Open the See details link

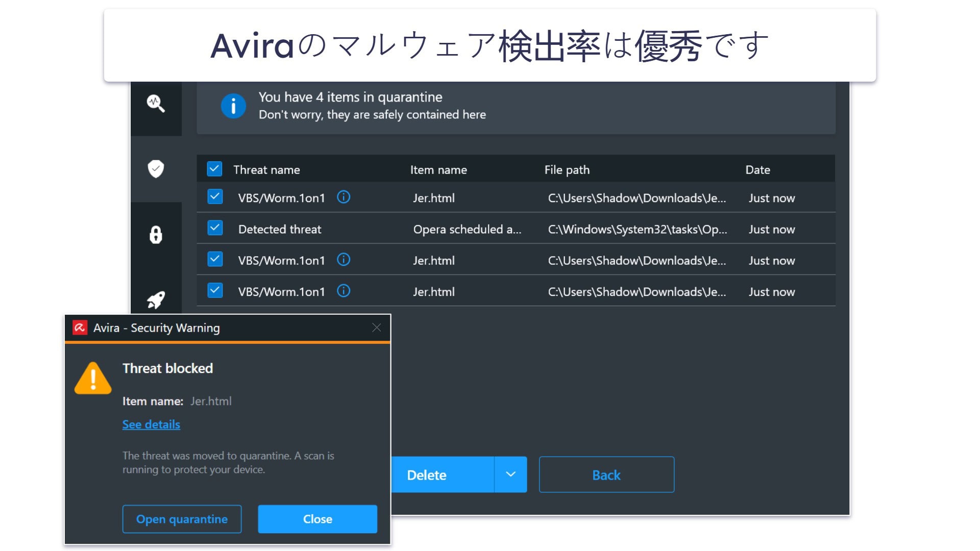[151, 424]
